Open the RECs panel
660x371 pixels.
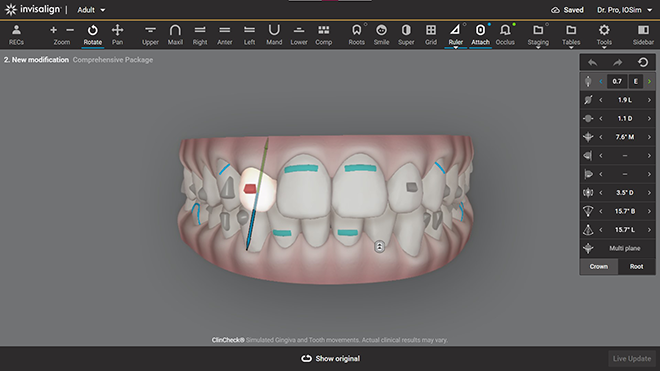[x=16, y=35]
